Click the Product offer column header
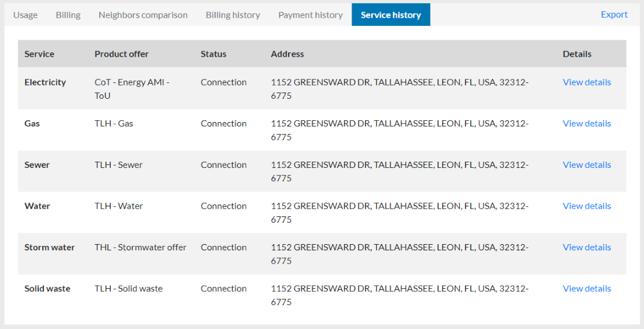The width and height of the screenshot is (644, 329). [121, 54]
